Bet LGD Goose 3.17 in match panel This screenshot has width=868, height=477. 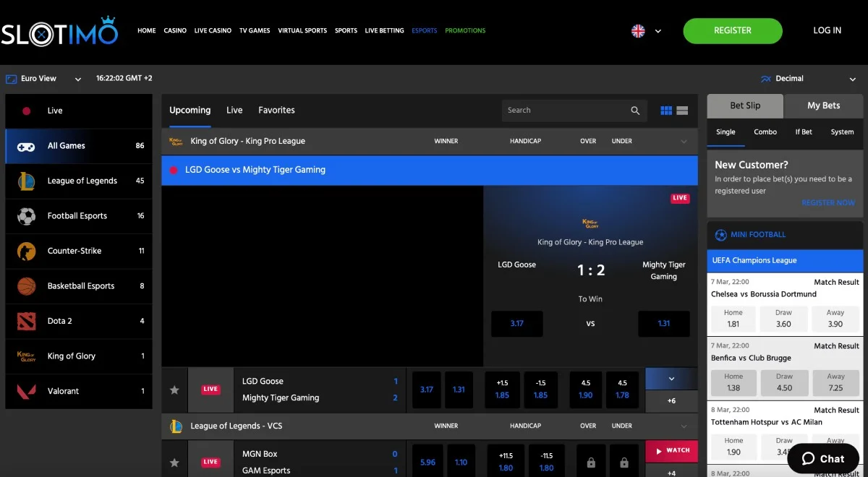(x=516, y=324)
